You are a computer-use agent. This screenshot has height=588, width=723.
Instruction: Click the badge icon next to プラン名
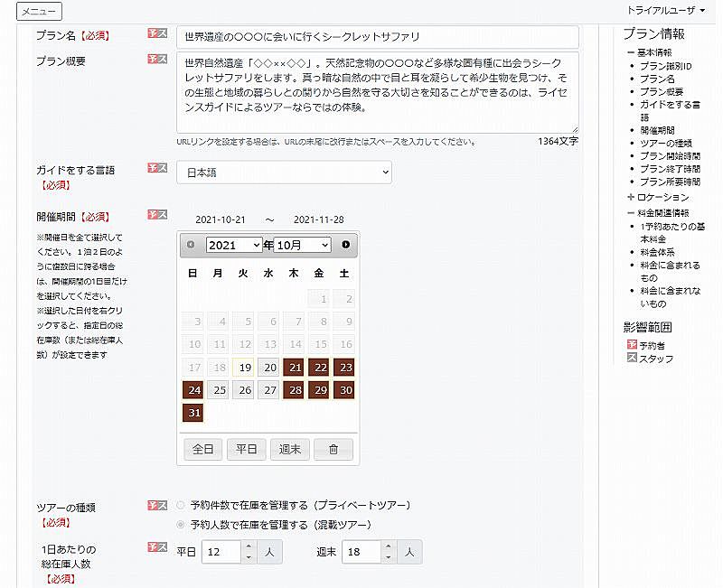pyautogui.click(x=157, y=33)
